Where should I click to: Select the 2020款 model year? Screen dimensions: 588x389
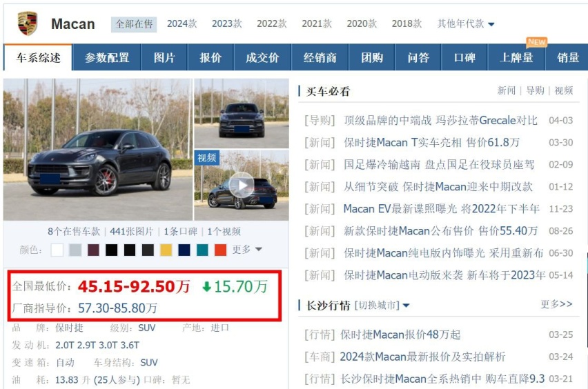pos(362,24)
